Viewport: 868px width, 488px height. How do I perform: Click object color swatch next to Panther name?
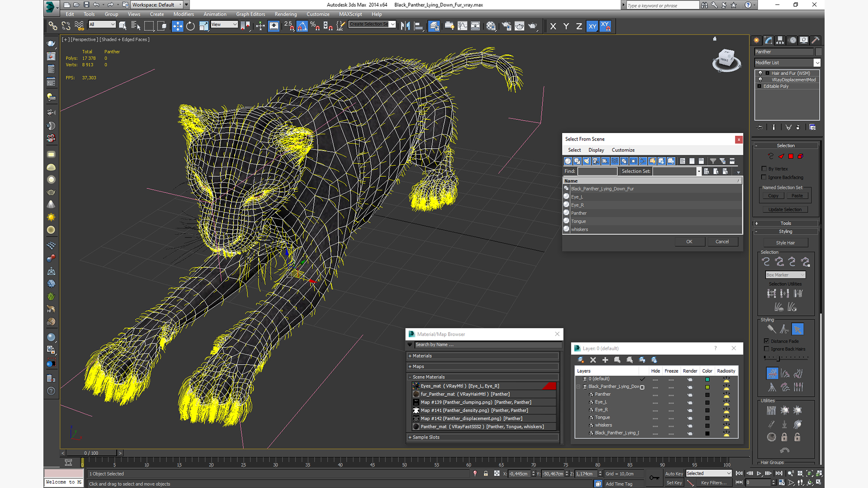pyautogui.click(x=818, y=52)
